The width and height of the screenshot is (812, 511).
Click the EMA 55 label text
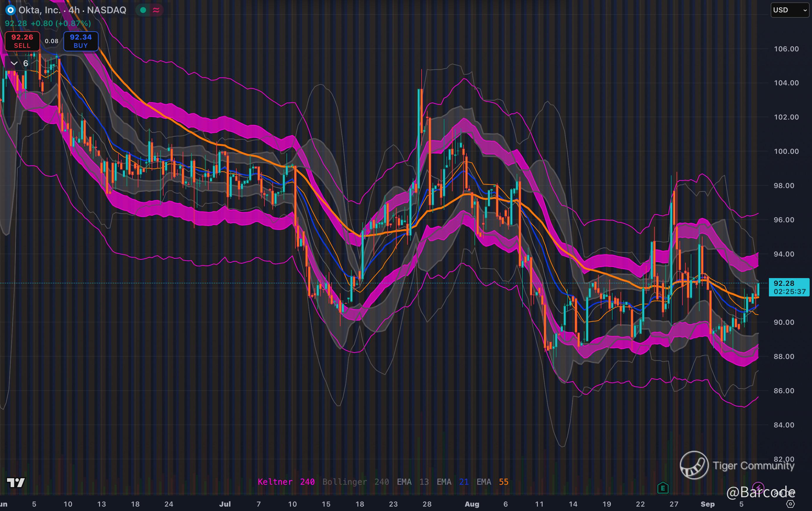[492, 482]
